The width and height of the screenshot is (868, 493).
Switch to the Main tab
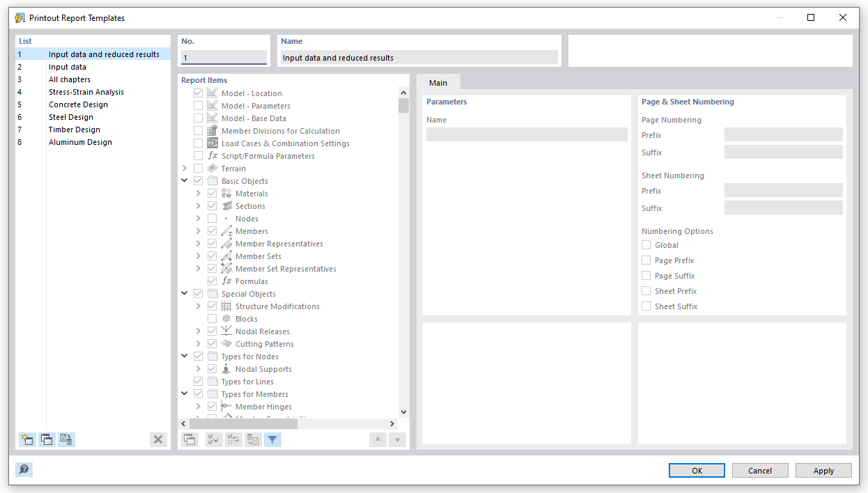(439, 82)
